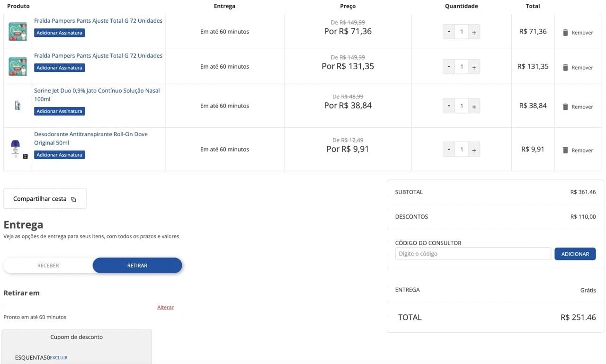The width and height of the screenshot is (606, 364).
Task: Open Sorine Jet Duo Solução Nasal link
Action: [97, 95]
